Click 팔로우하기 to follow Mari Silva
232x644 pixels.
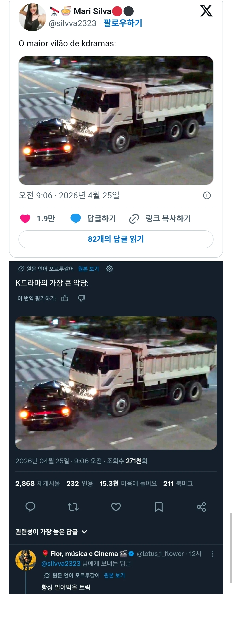pyautogui.click(x=123, y=23)
